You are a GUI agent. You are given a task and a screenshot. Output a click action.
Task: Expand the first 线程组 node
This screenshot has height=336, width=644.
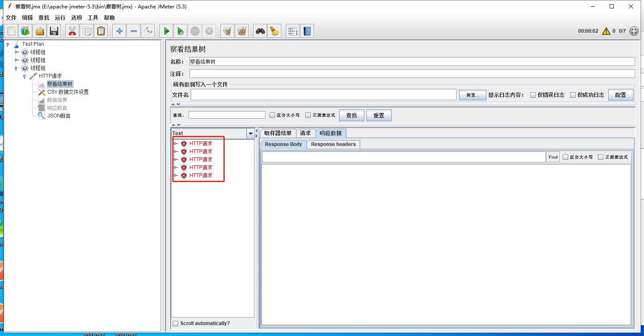point(16,52)
